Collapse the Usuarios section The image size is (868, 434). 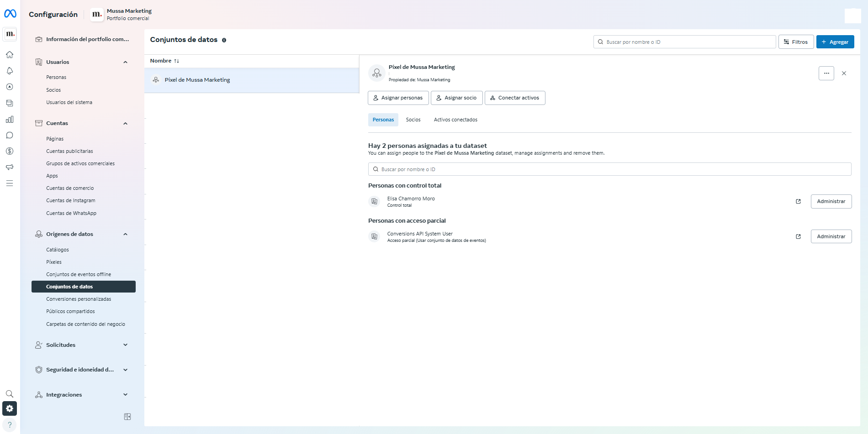coord(126,62)
